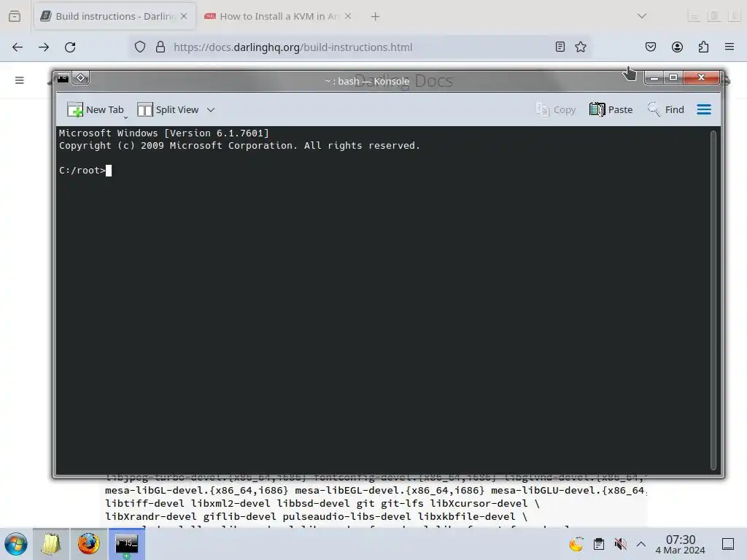Open Save to Pocket icon
This screenshot has height=560, width=747.
pyautogui.click(x=650, y=47)
